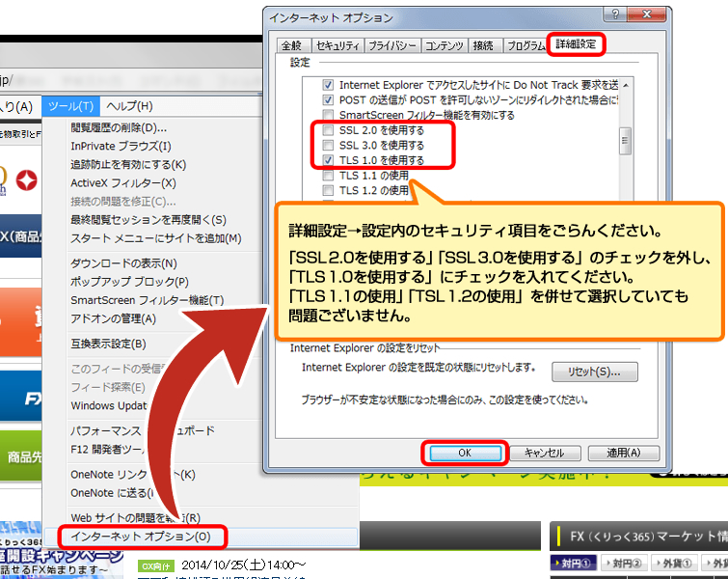Click the キャンセル button
Image resolution: width=728 pixels, height=579 pixels.
point(545,454)
